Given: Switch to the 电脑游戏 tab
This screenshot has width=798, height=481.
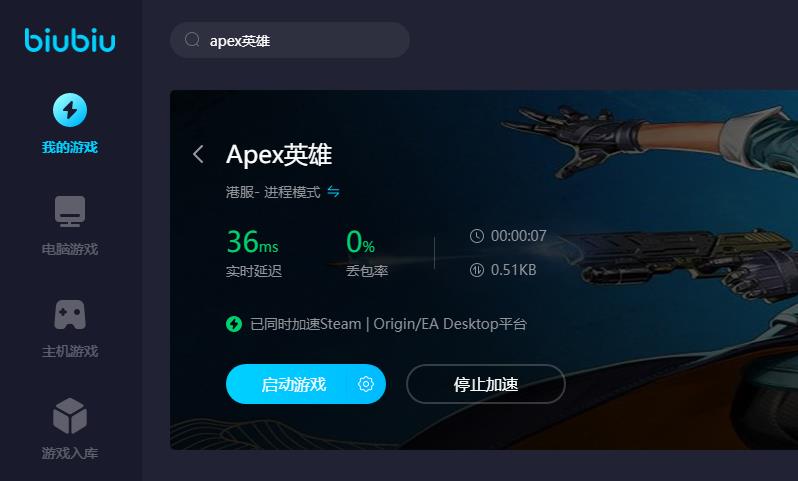Looking at the screenshot, I should [70, 249].
